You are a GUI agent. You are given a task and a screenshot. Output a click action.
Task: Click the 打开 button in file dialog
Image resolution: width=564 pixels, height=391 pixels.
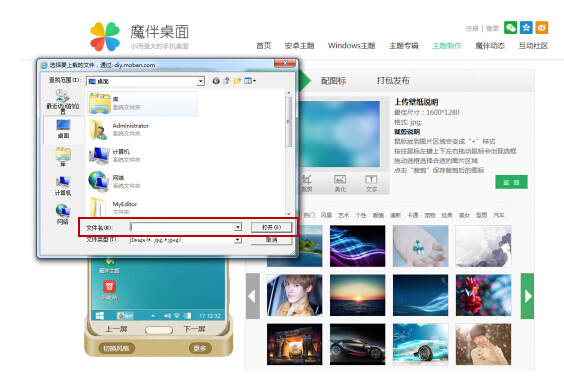(x=271, y=227)
